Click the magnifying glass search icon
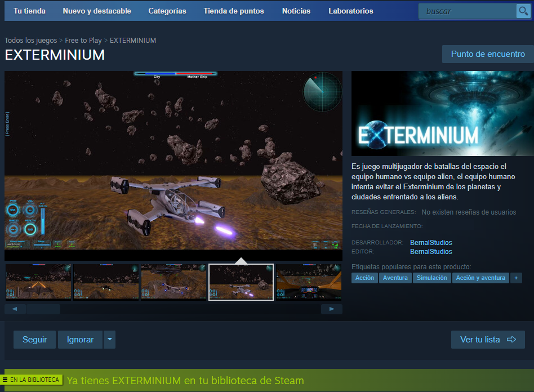Viewport: 534px width, 392px height. click(523, 11)
